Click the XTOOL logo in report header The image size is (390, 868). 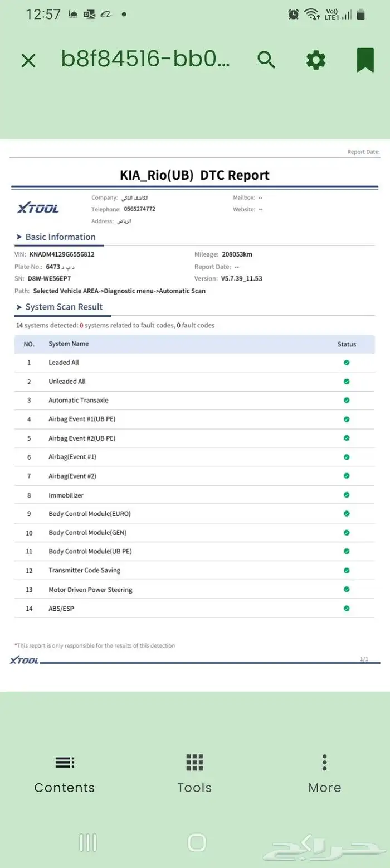(38, 209)
